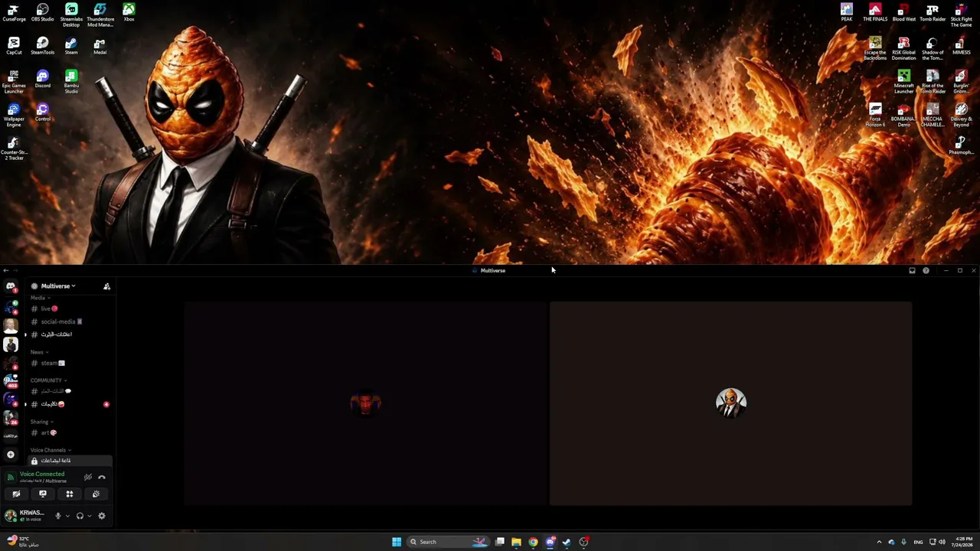980x551 pixels.
Task: Open Discord help icon in title bar
Action: (926, 270)
